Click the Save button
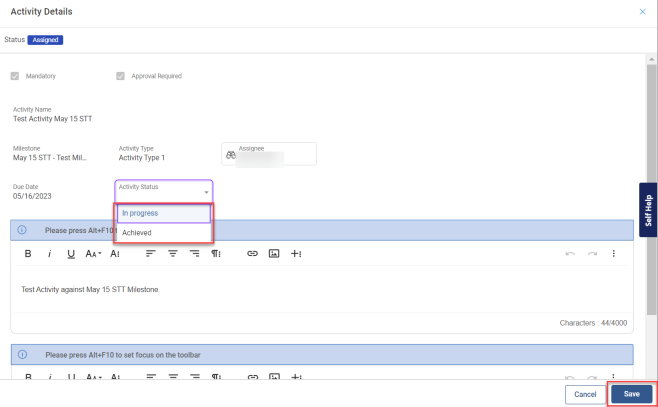This screenshot has width=658, height=407. [631, 394]
